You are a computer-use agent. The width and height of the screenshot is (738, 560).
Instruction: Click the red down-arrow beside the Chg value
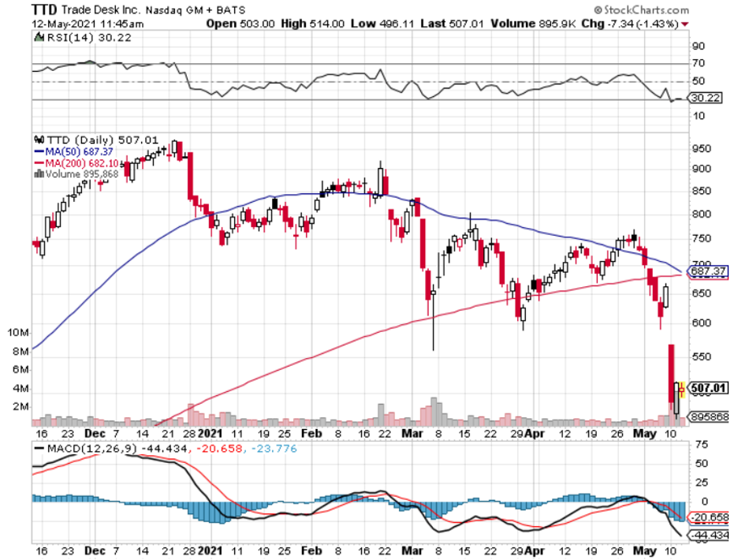pos(685,24)
